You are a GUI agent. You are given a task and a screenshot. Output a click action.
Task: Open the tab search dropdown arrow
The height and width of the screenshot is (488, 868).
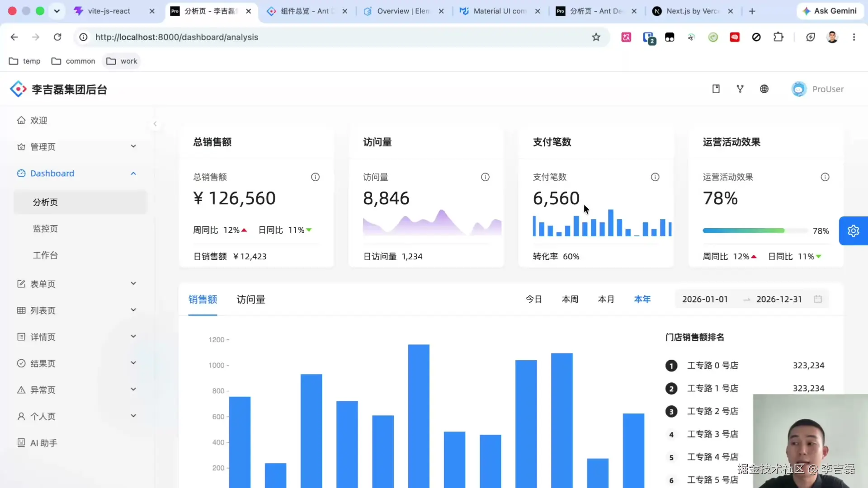pos(57,11)
